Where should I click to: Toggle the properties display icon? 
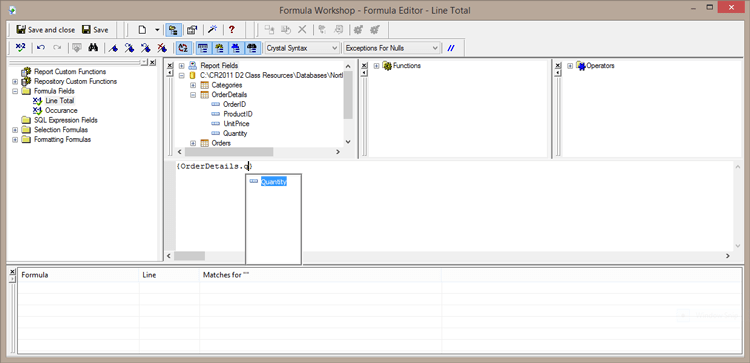[x=192, y=30]
